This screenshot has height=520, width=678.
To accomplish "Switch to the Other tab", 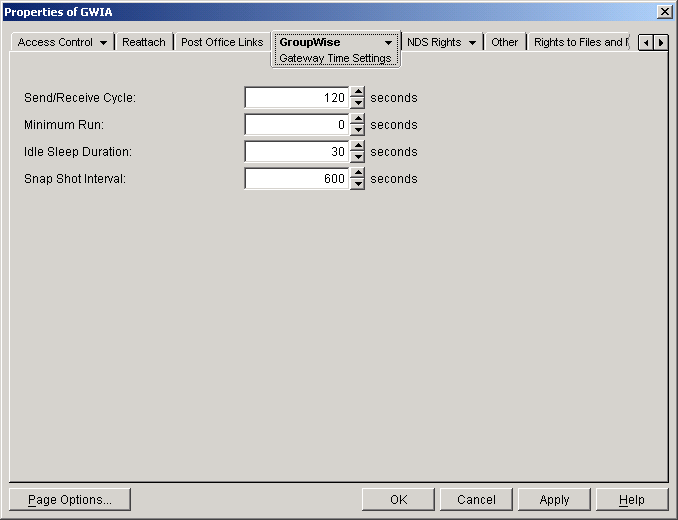I will coord(505,42).
